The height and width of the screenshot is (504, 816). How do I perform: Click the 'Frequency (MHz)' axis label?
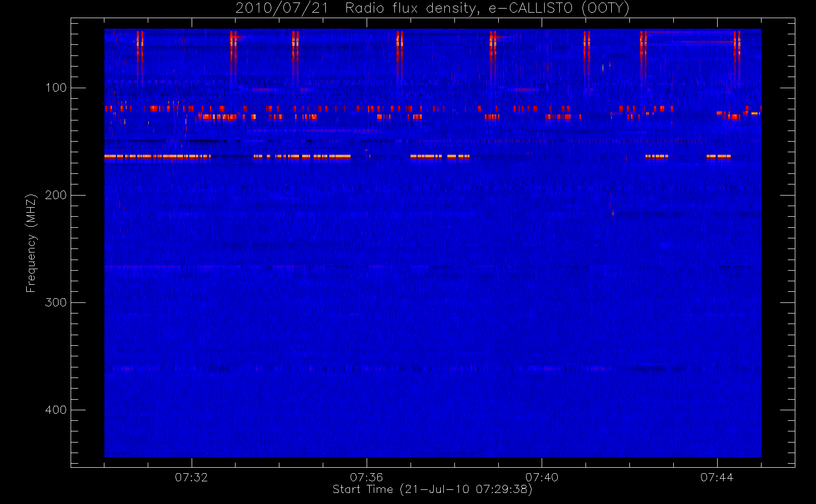click(31, 243)
